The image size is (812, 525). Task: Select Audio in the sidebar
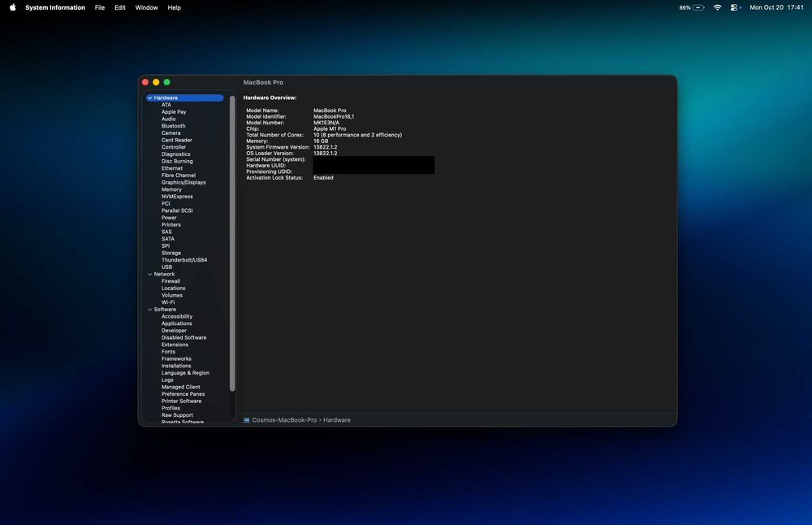168,119
